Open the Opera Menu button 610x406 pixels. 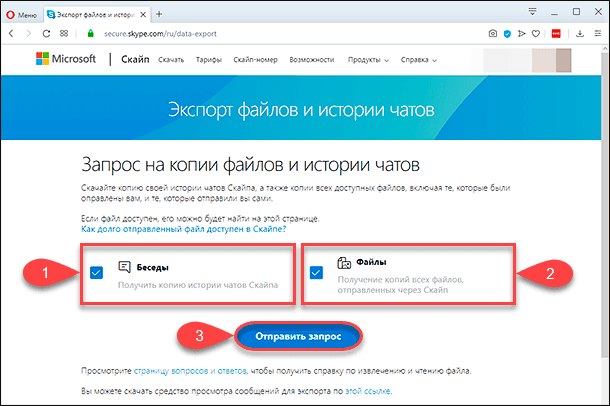(x=22, y=15)
